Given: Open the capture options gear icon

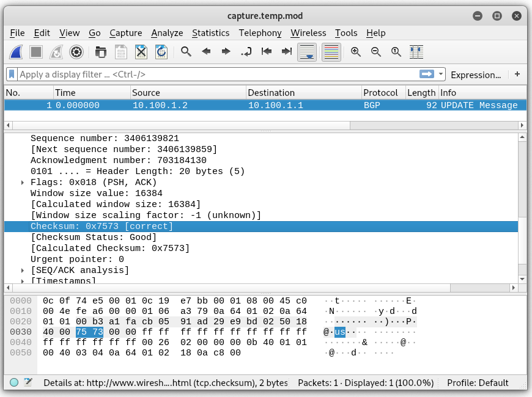Looking at the screenshot, I should [76, 52].
